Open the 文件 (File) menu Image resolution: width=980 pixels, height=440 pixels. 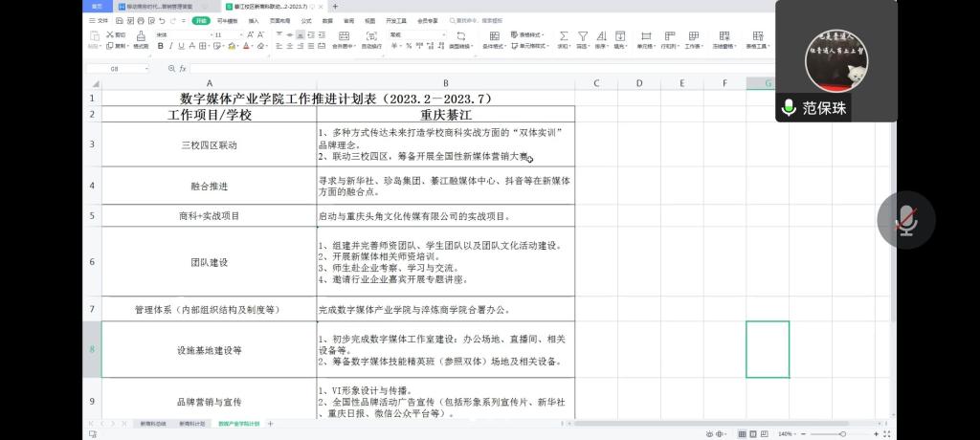(100, 20)
